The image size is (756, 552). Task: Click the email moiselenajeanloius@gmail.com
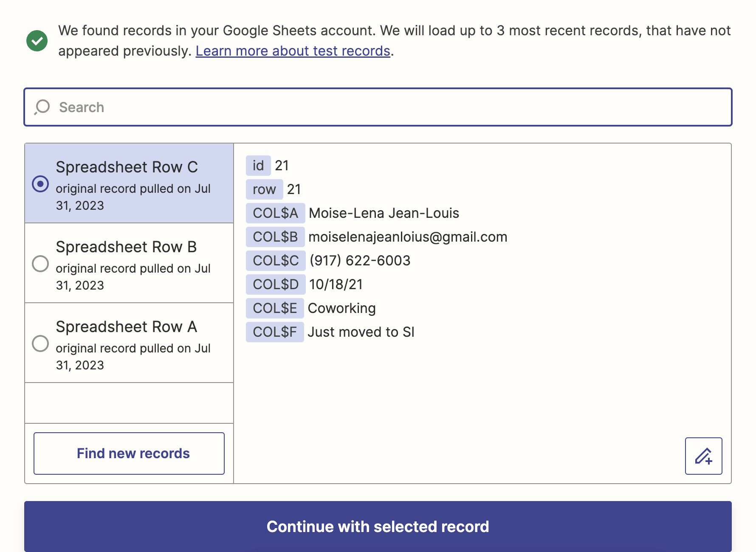tap(408, 237)
